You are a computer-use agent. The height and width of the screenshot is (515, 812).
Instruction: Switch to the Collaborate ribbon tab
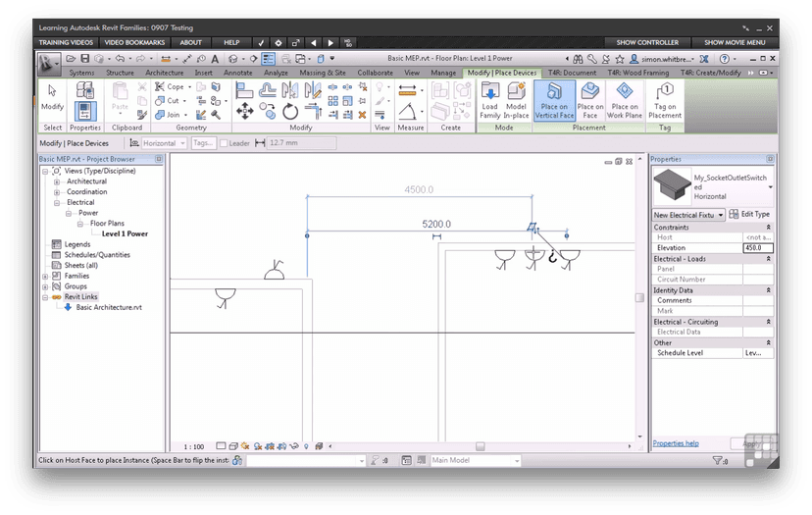[x=375, y=73]
